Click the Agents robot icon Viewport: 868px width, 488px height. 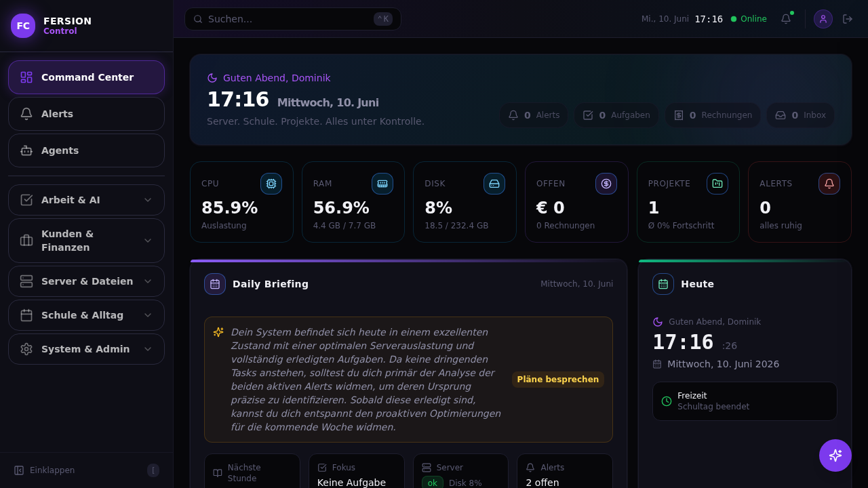26,150
